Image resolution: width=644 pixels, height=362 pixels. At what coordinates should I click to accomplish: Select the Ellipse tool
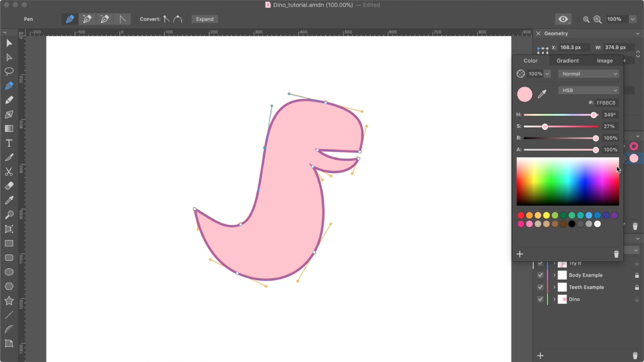9,272
